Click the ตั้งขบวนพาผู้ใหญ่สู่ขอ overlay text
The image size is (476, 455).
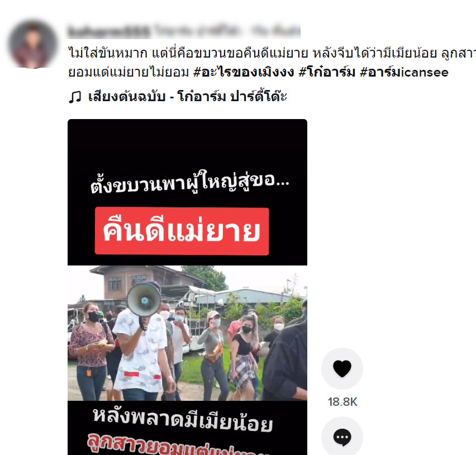pyautogui.click(x=189, y=182)
